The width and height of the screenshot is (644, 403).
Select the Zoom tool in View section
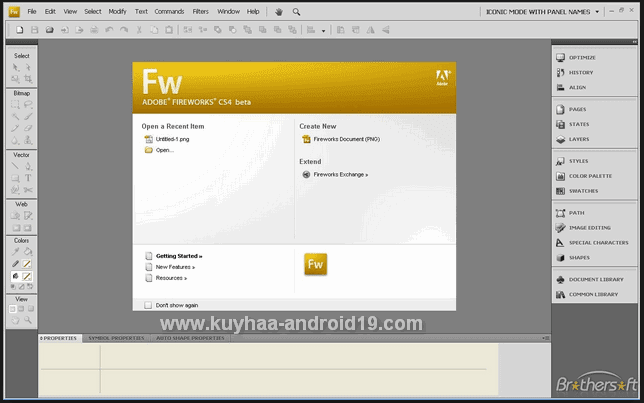(x=28, y=320)
